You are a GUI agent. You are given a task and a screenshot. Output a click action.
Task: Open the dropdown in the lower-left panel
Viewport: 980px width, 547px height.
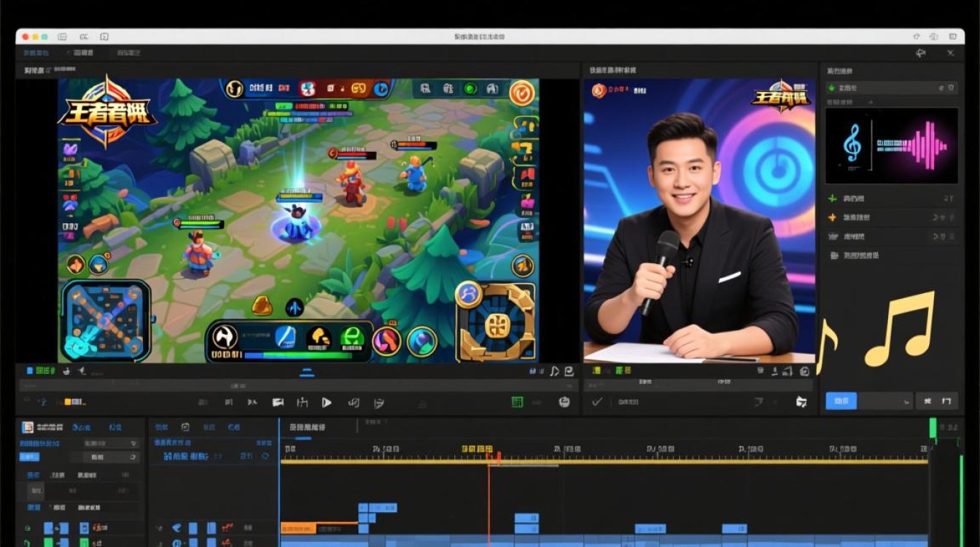(110, 443)
